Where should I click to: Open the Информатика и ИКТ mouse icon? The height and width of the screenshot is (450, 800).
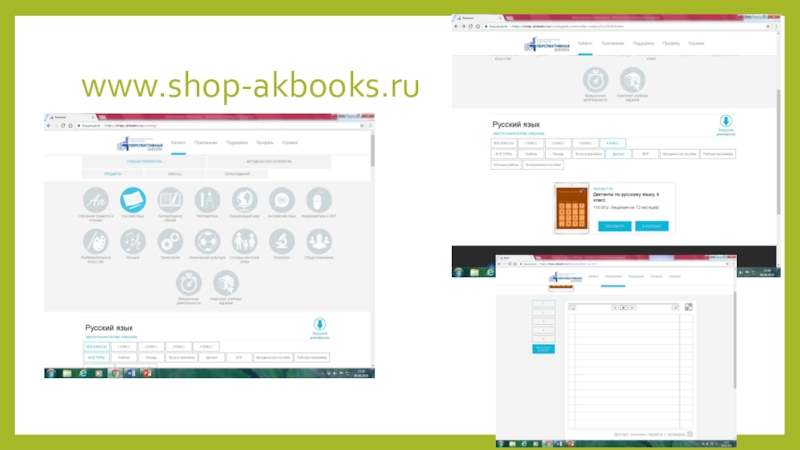(x=319, y=199)
